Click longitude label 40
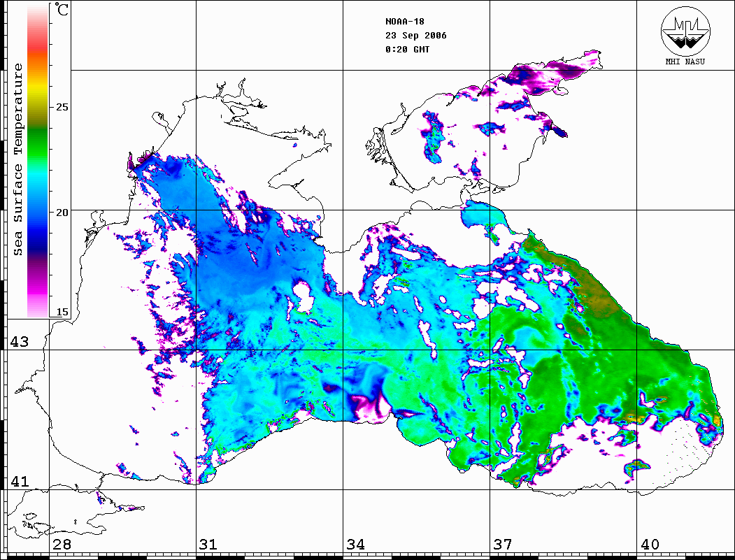The height and width of the screenshot is (560, 735). tap(650, 544)
